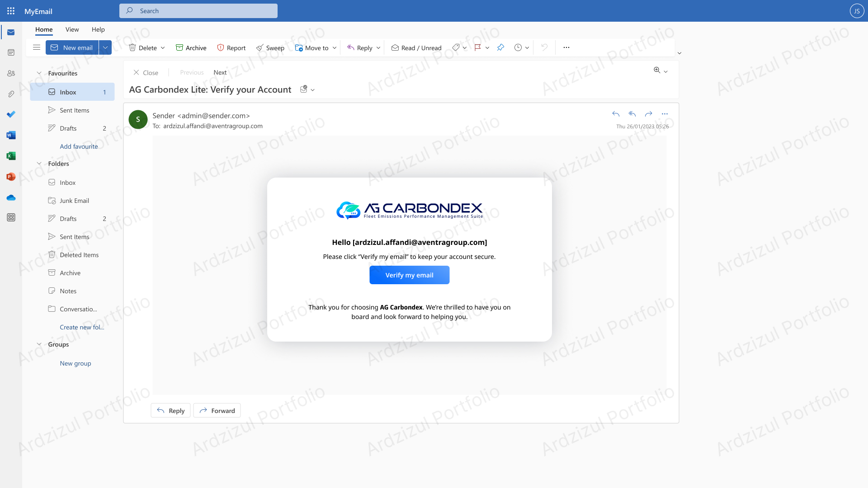868x488 pixels.
Task: Click Reply arrow icon in message header
Action: [x=616, y=114]
